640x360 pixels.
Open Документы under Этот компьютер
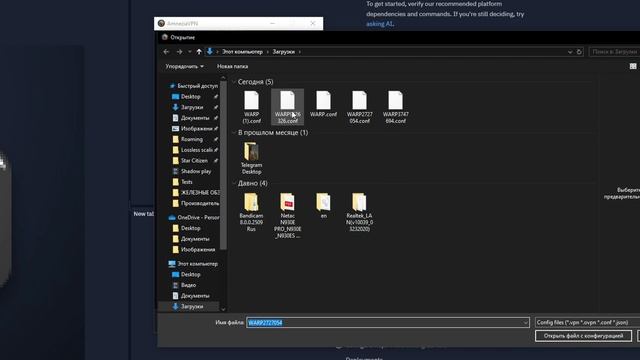click(195, 296)
